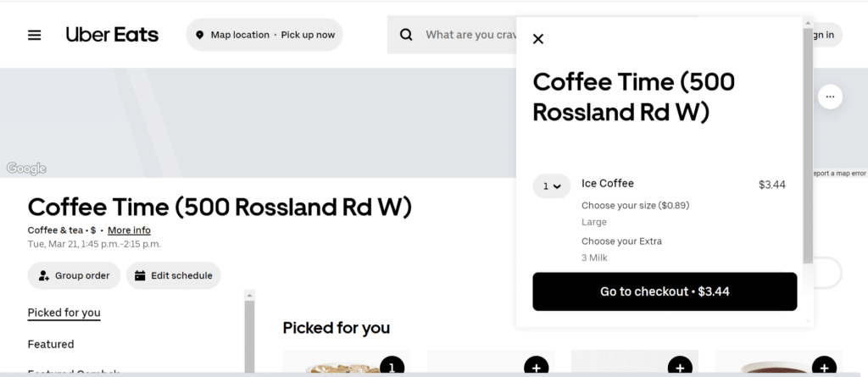Click Go to checkout $3.44 button
Viewport: 868px width, 377px height.
point(665,291)
